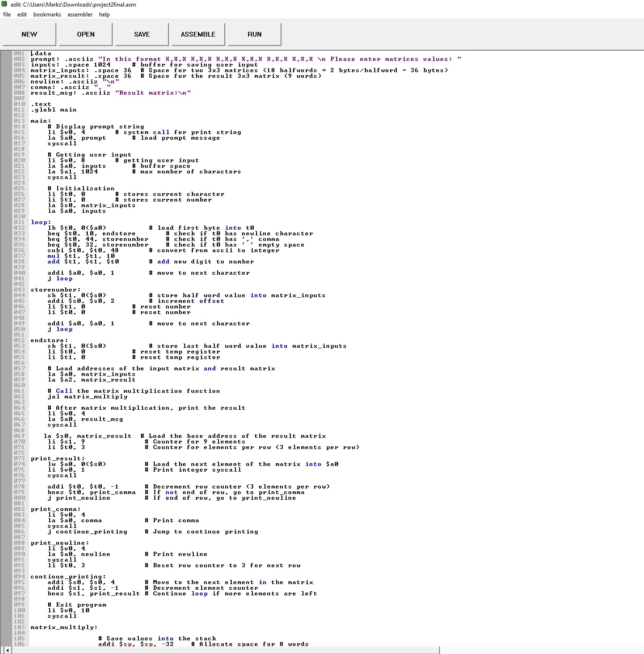Create a new file with NEW
Viewport: 644px width, 654px height.
(29, 34)
